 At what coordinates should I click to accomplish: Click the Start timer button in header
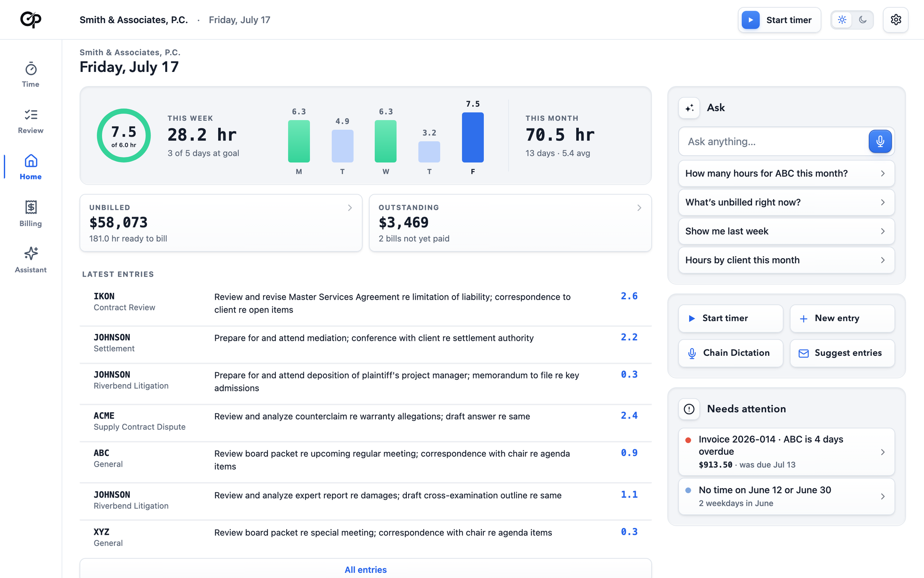tap(779, 20)
